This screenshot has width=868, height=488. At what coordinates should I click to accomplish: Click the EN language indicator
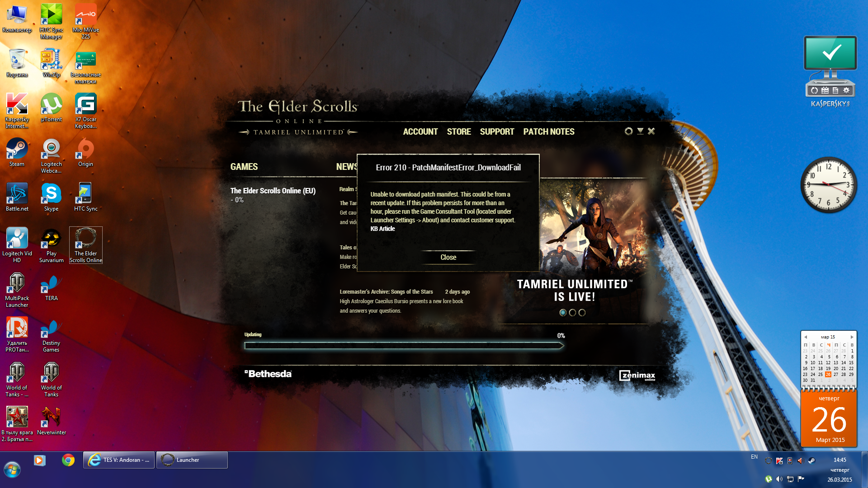pyautogui.click(x=754, y=457)
